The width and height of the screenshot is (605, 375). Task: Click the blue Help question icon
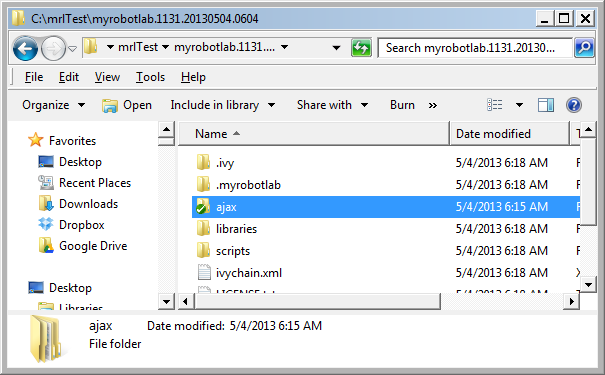[574, 105]
